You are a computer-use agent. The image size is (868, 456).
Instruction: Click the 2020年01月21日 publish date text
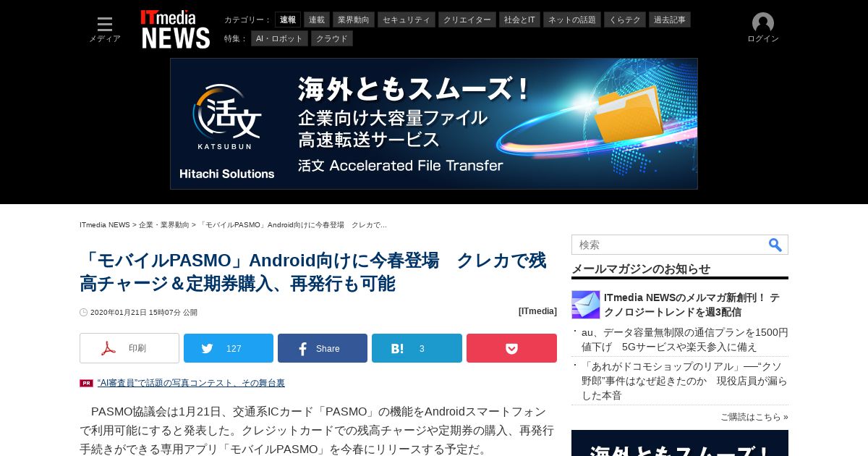144,313
